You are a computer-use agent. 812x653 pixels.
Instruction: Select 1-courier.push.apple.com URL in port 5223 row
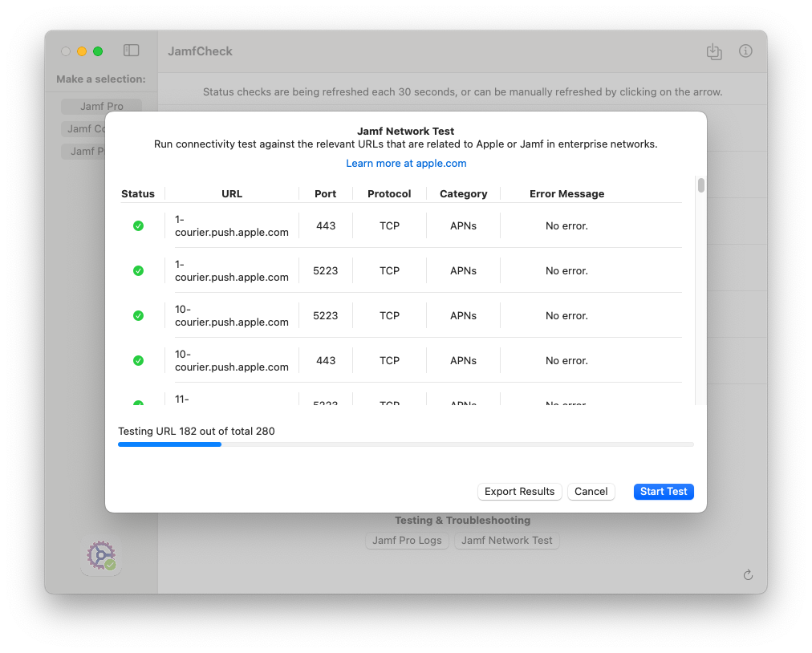tap(231, 271)
